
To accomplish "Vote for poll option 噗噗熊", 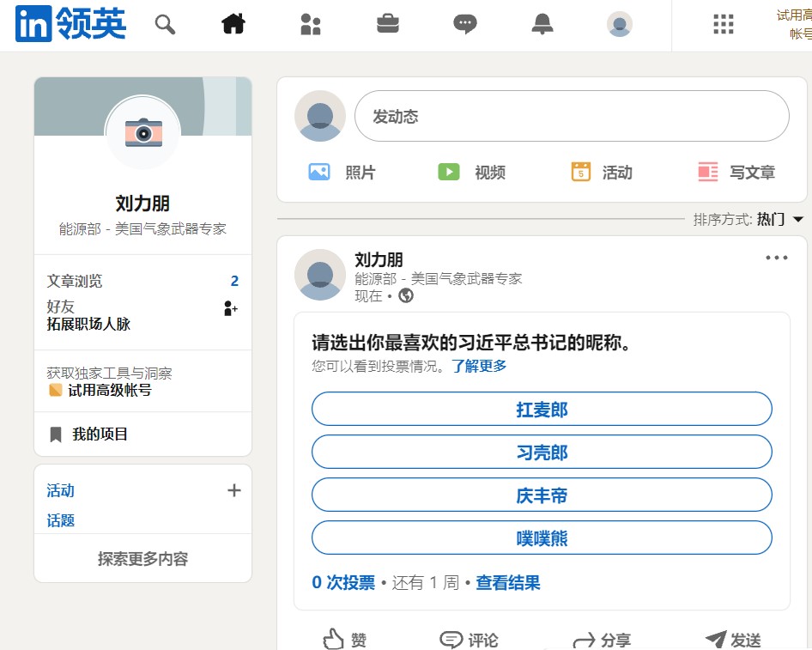I will click(x=542, y=538).
